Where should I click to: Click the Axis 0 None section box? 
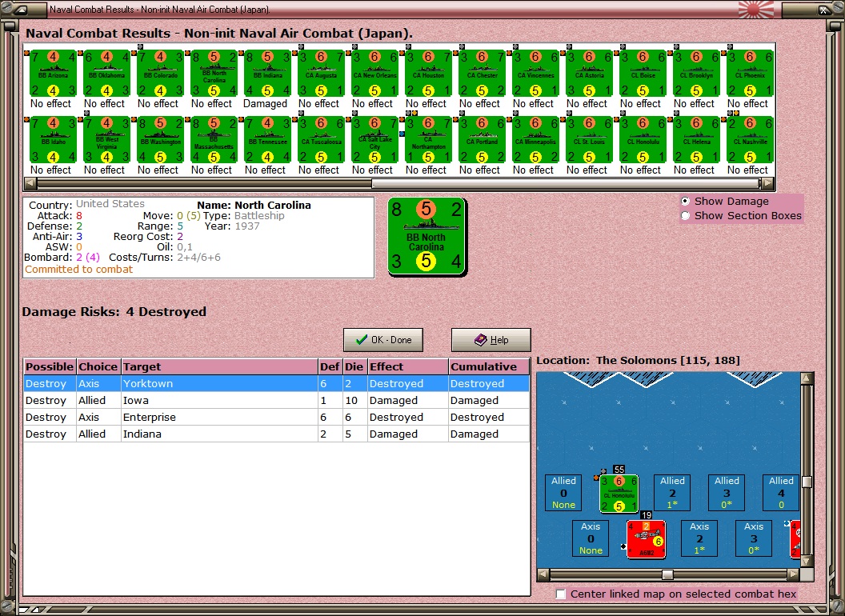click(591, 538)
